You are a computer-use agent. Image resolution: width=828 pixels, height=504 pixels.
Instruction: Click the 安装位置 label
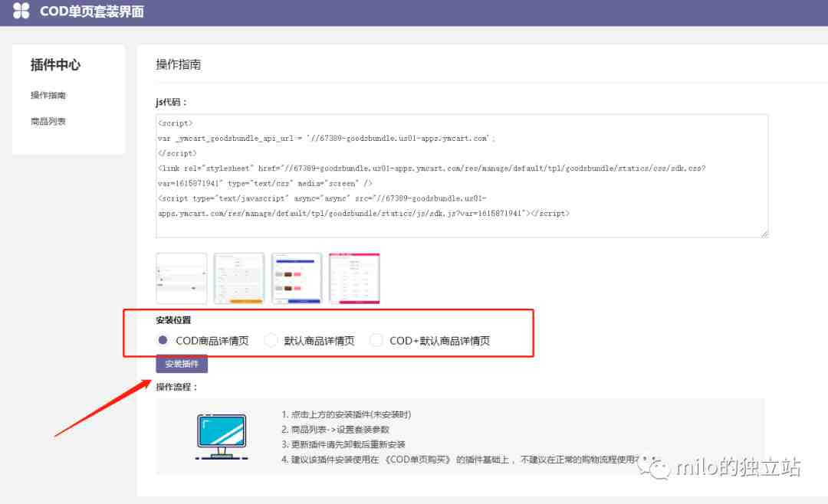coord(174,320)
